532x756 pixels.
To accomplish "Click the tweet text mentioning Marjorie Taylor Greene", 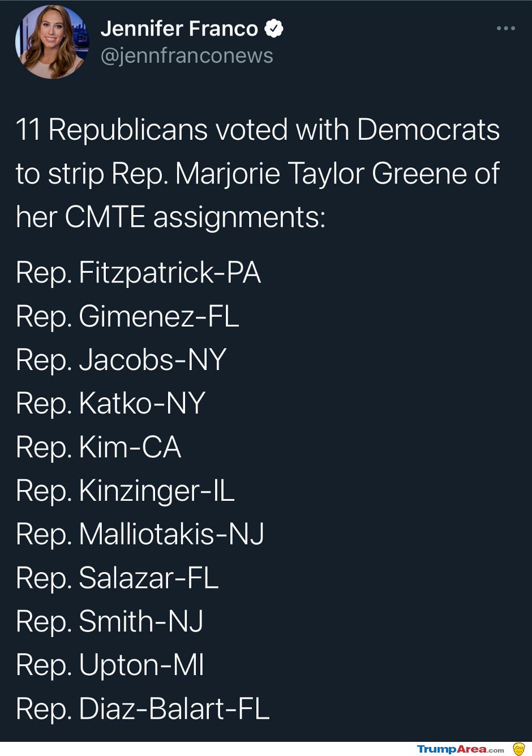I will [x=258, y=173].
